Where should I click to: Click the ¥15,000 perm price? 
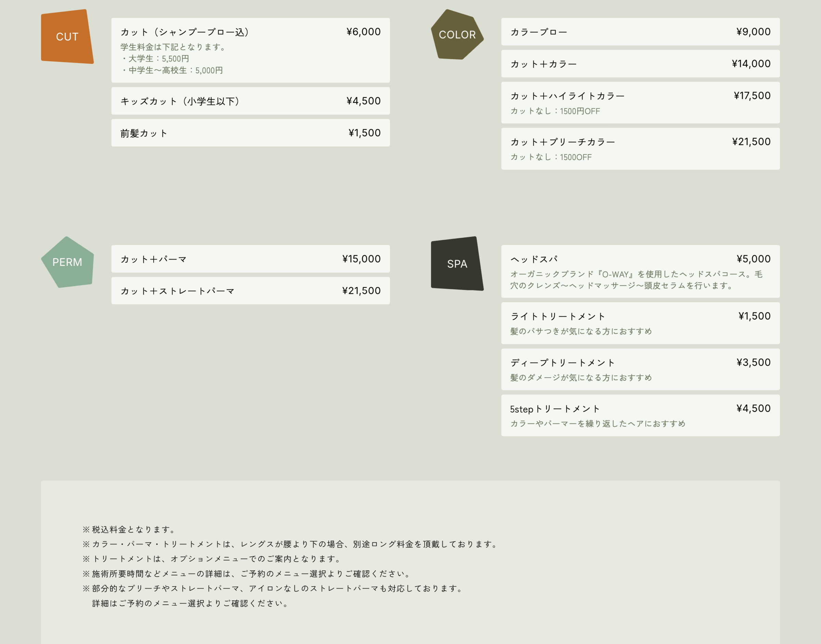click(361, 259)
